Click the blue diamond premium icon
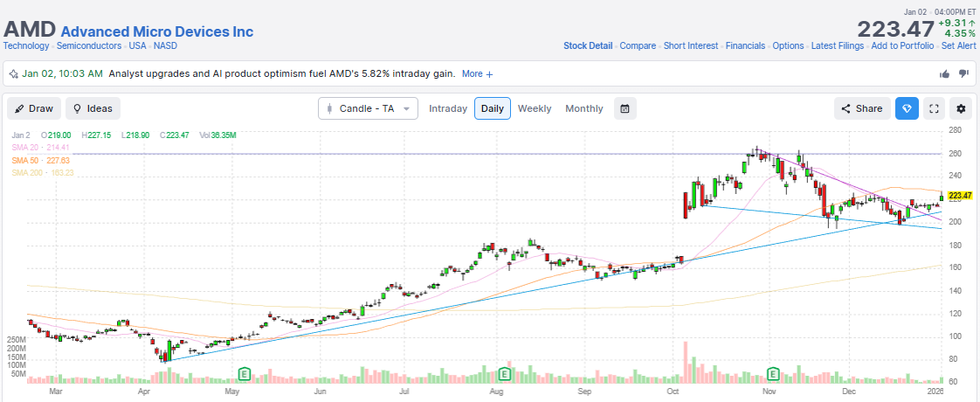This screenshot has width=980, height=402. coord(907,108)
